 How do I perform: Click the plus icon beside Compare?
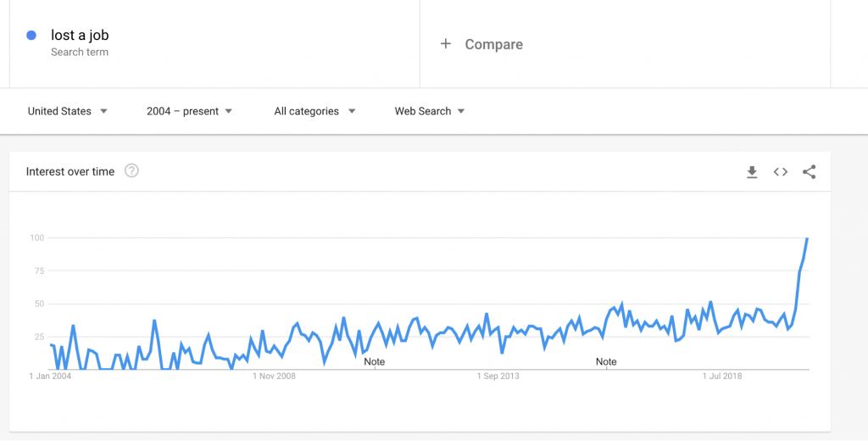446,43
